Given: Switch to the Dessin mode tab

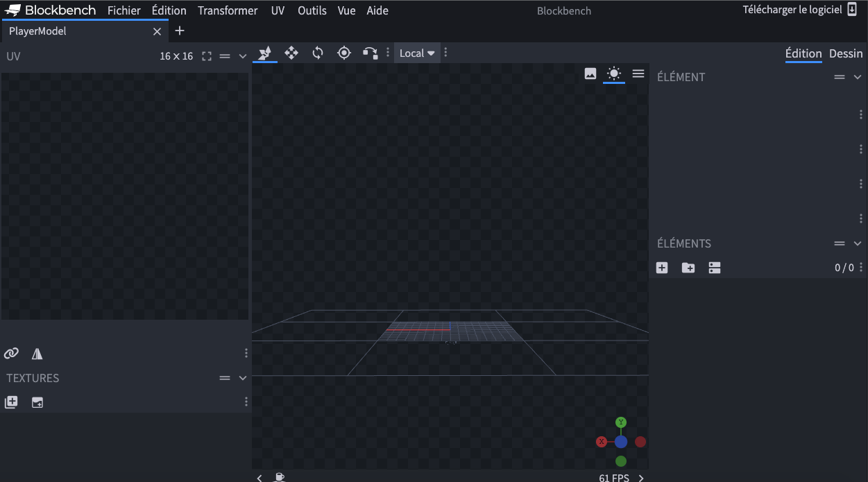Looking at the screenshot, I should click(x=846, y=53).
